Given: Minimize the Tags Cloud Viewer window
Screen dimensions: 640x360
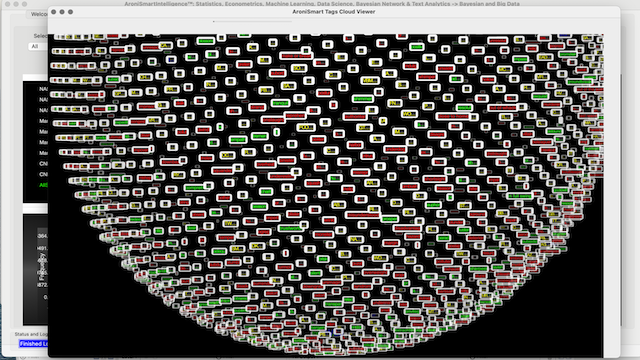Looking at the screenshot, I should click(62, 12).
